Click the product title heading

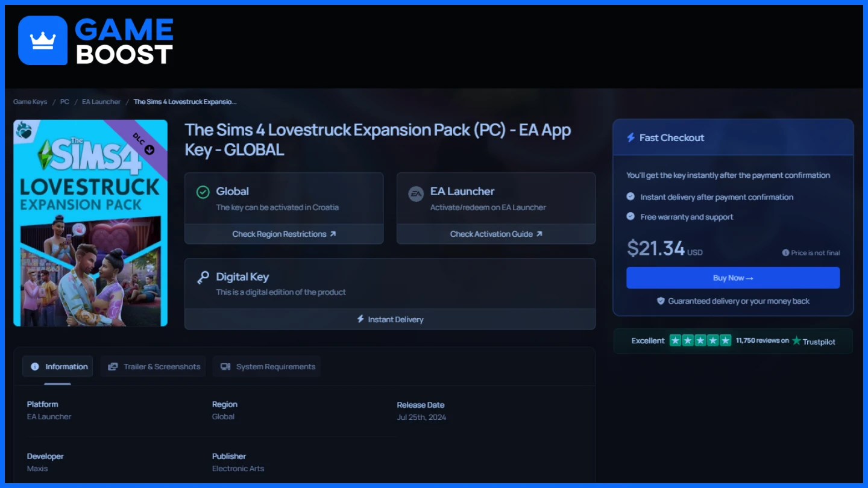378,139
